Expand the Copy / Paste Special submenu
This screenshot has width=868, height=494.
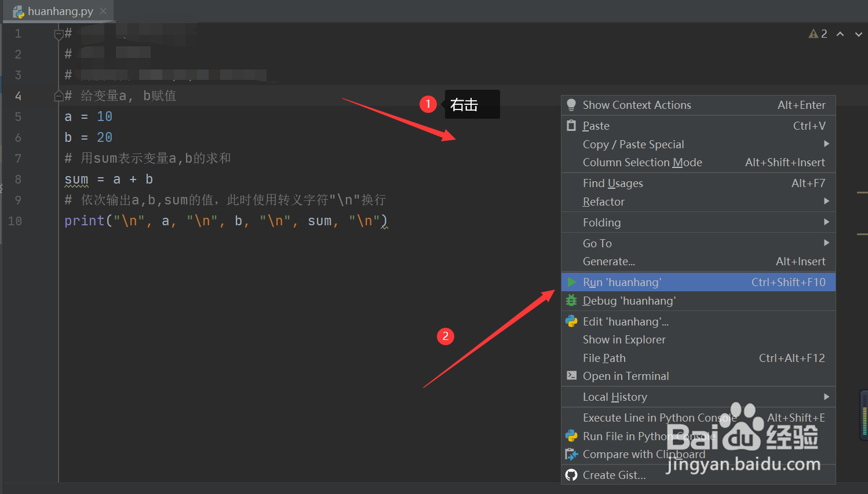pyautogui.click(x=698, y=144)
